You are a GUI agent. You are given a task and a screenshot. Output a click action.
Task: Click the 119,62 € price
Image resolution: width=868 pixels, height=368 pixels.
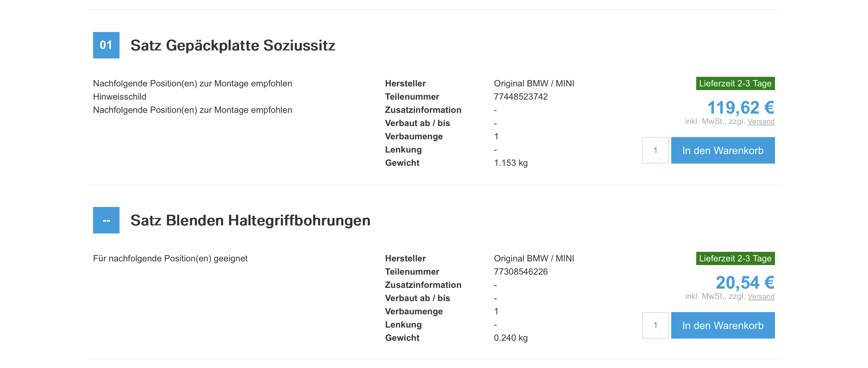point(741,108)
